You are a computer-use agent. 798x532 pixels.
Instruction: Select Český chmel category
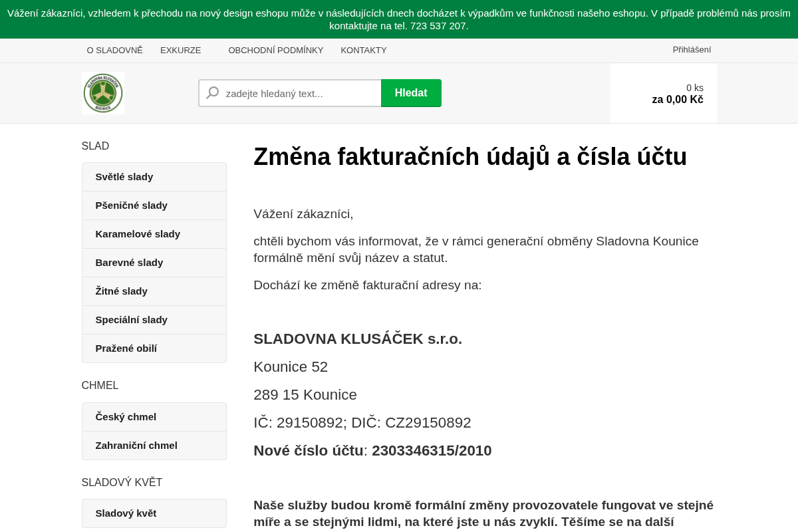pyautogui.click(x=154, y=417)
